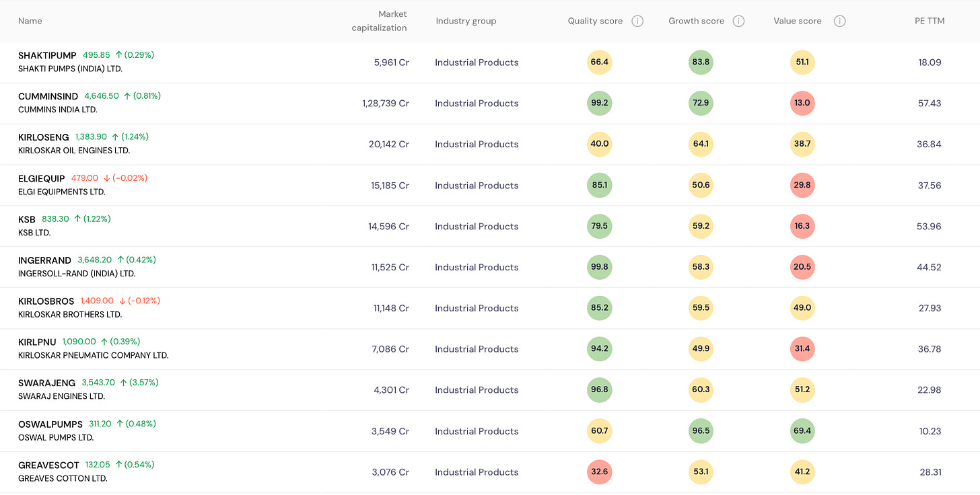Open Value score info icon
Image resolution: width=980 pixels, height=495 pixels.
[x=839, y=21]
